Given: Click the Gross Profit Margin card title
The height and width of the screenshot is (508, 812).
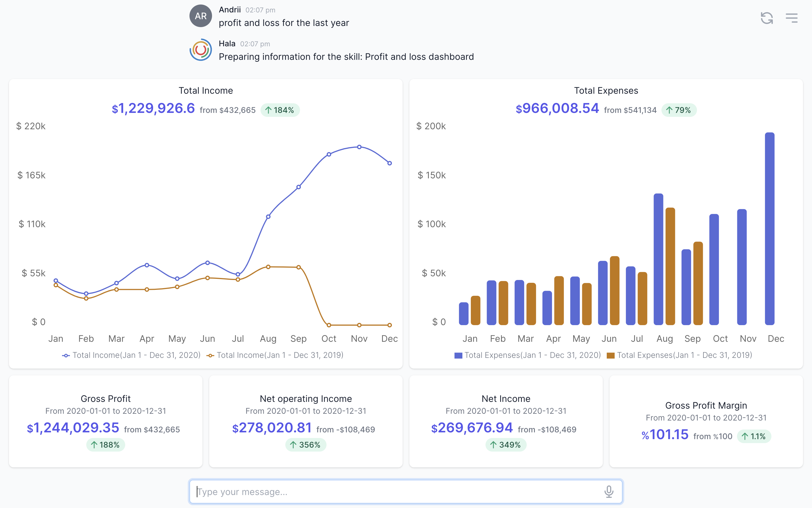Looking at the screenshot, I should tap(706, 406).
